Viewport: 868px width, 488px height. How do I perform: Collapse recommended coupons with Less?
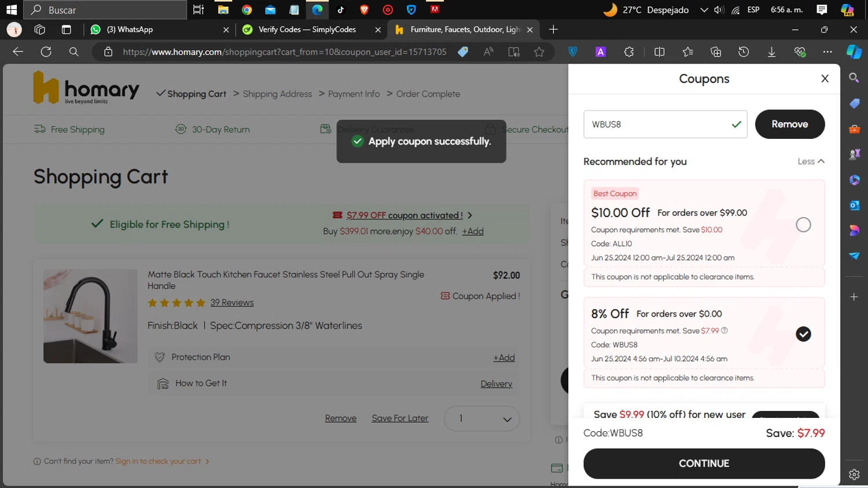811,162
